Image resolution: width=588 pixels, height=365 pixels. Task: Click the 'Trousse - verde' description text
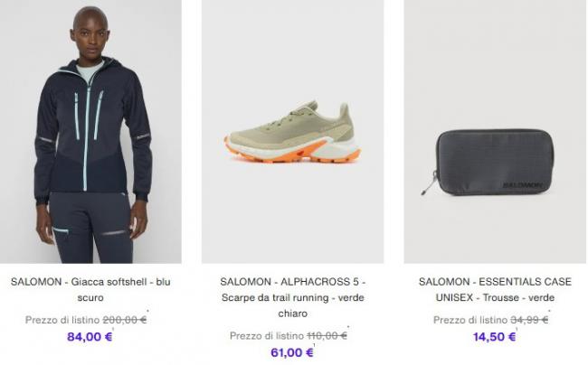pos(518,297)
